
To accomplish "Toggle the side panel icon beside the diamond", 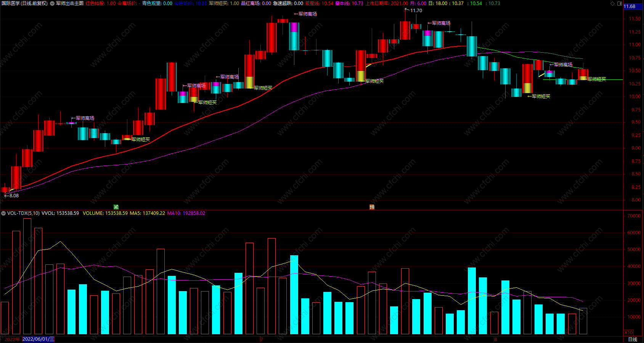I will click(x=620, y=3).
